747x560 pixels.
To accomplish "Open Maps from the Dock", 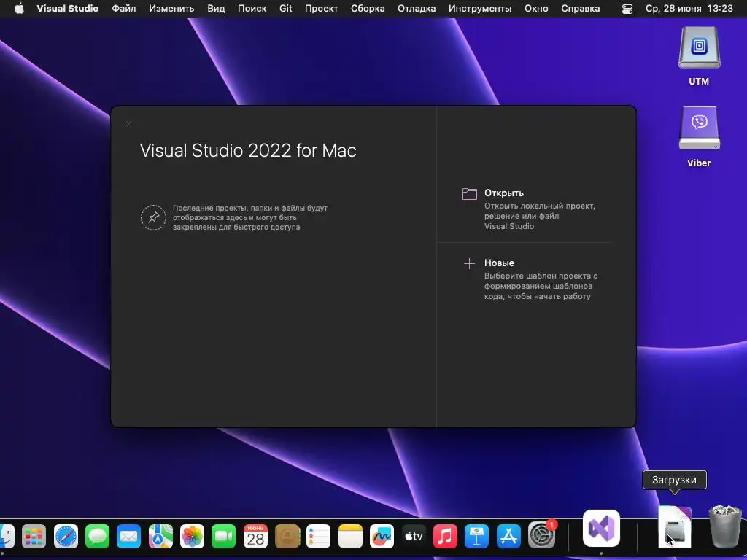I will point(160,537).
